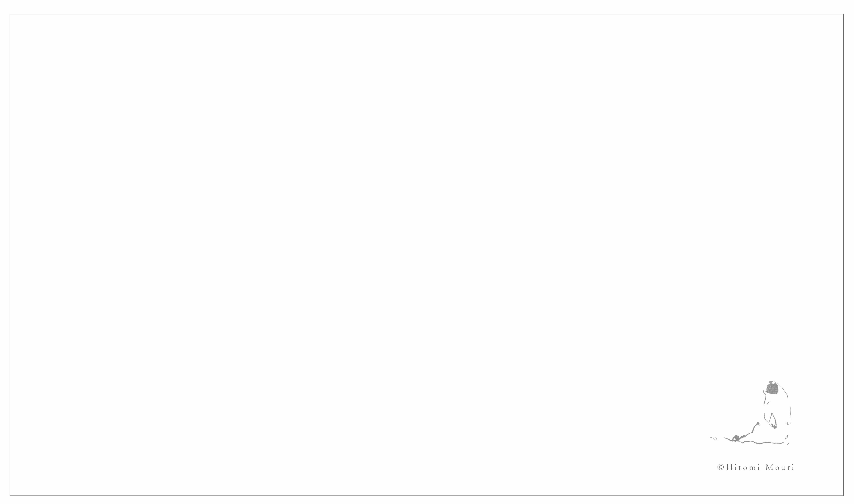Click the top-right corner of the border frame

coord(844,14)
